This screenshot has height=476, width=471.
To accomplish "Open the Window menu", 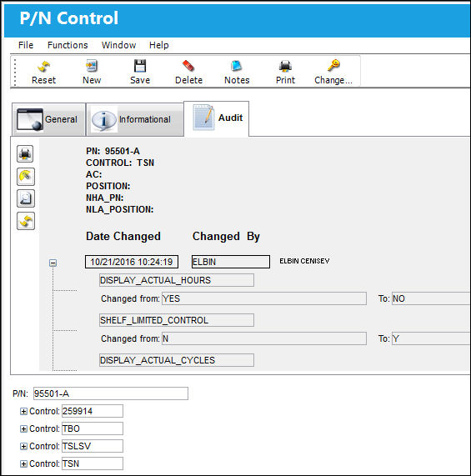I will coord(118,45).
